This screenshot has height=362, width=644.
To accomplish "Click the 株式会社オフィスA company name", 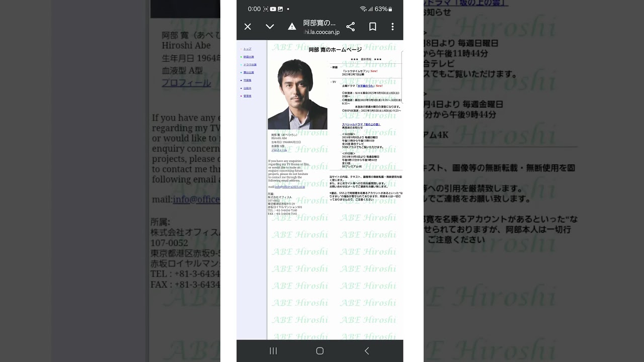I will click(x=280, y=197).
